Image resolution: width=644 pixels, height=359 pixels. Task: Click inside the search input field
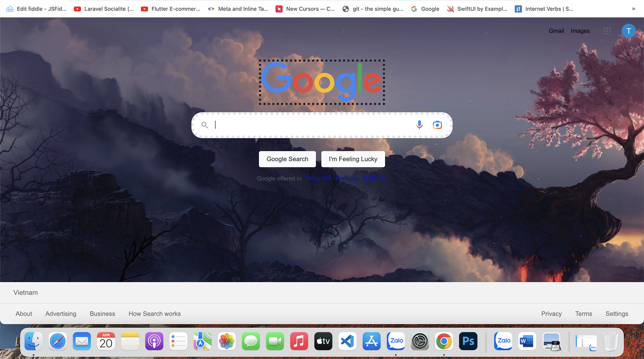tap(309, 125)
